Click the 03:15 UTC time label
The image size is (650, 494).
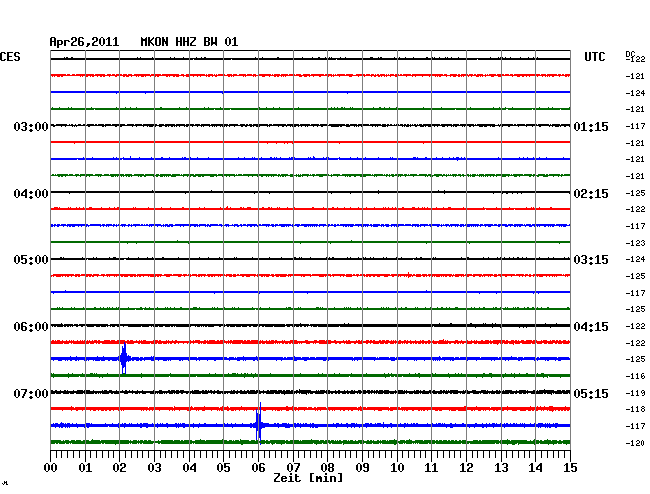pyautogui.click(x=591, y=260)
